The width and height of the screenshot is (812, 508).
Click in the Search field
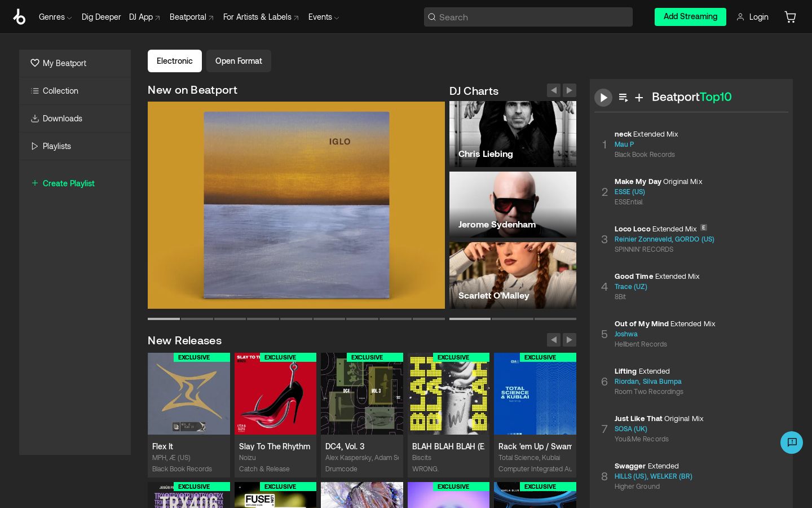click(x=528, y=17)
